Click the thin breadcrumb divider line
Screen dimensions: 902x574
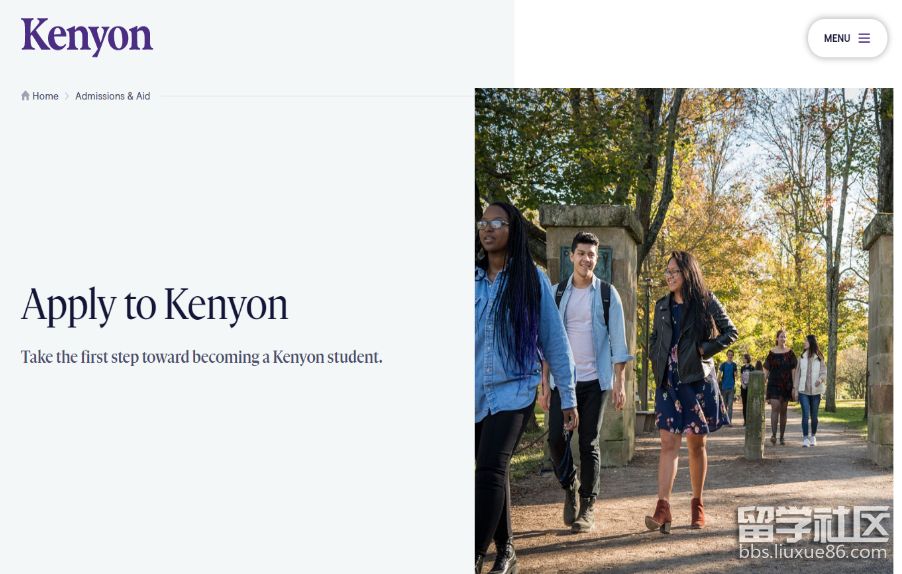[316, 96]
